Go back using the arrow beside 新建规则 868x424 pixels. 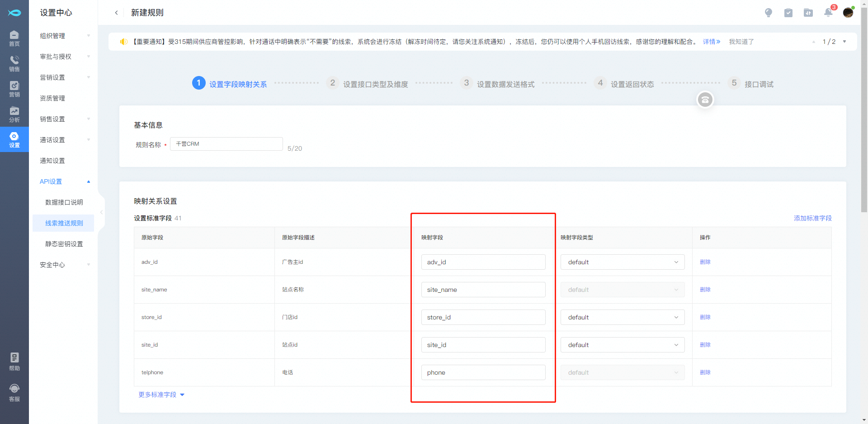pyautogui.click(x=117, y=13)
